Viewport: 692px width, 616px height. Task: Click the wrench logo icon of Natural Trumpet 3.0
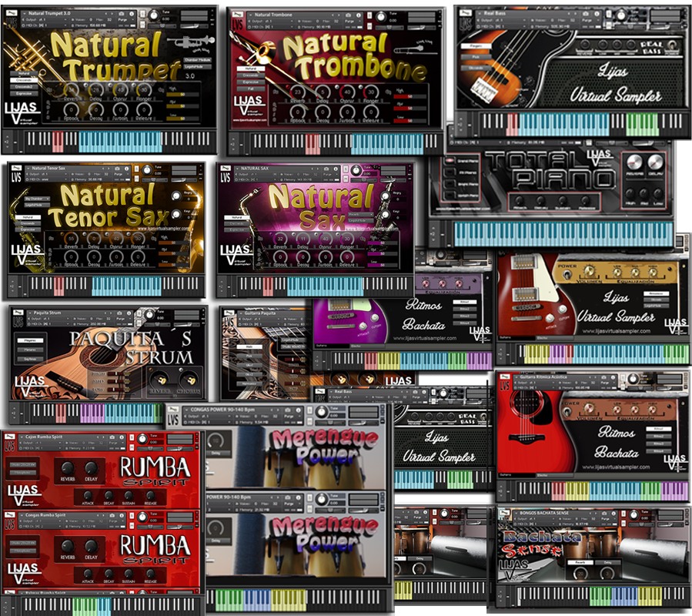point(12,14)
